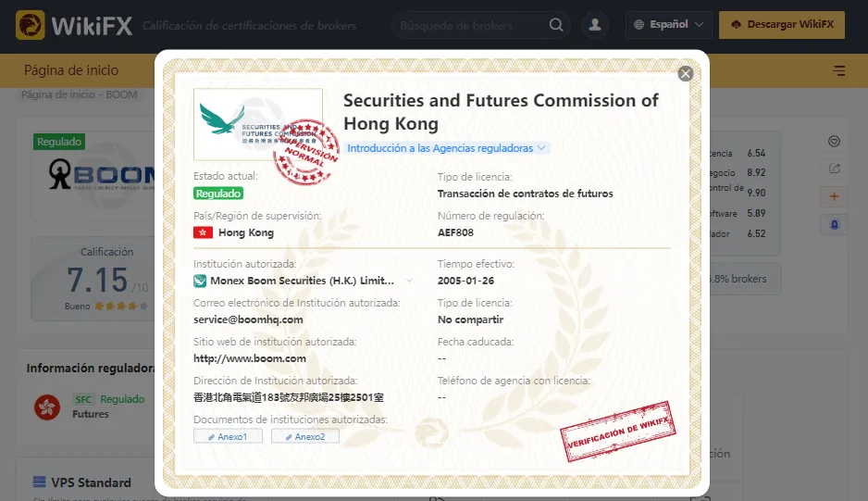The width and height of the screenshot is (868, 501).
Task: Click the search magnifier icon
Action: [x=556, y=25]
